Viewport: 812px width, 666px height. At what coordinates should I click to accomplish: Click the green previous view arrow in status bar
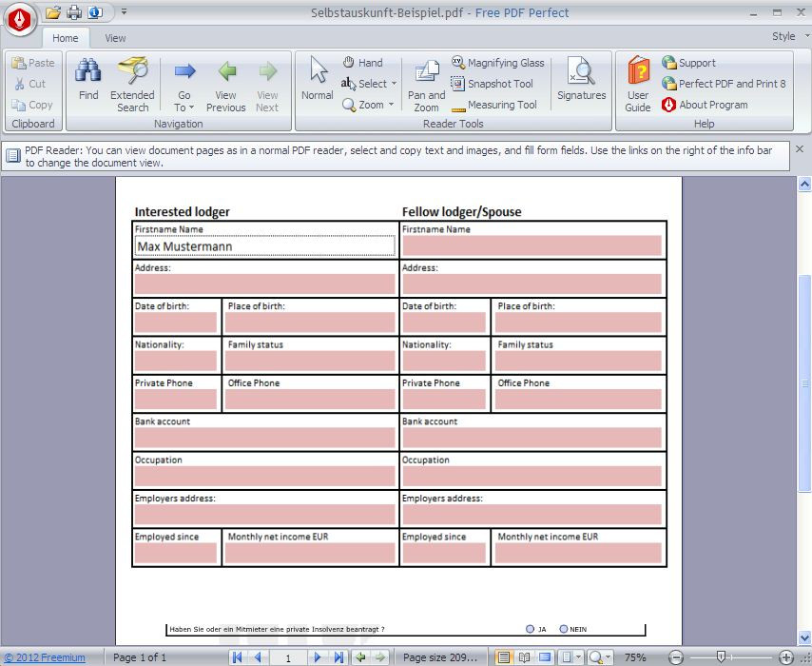point(360,657)
